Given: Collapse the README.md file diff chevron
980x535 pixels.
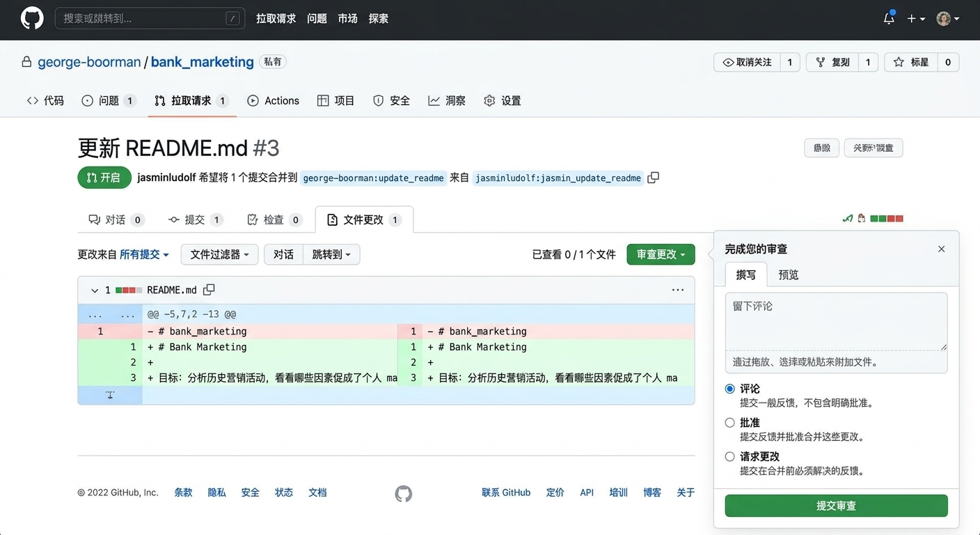Looking at the screenshot, I should [x=95, y=290].
